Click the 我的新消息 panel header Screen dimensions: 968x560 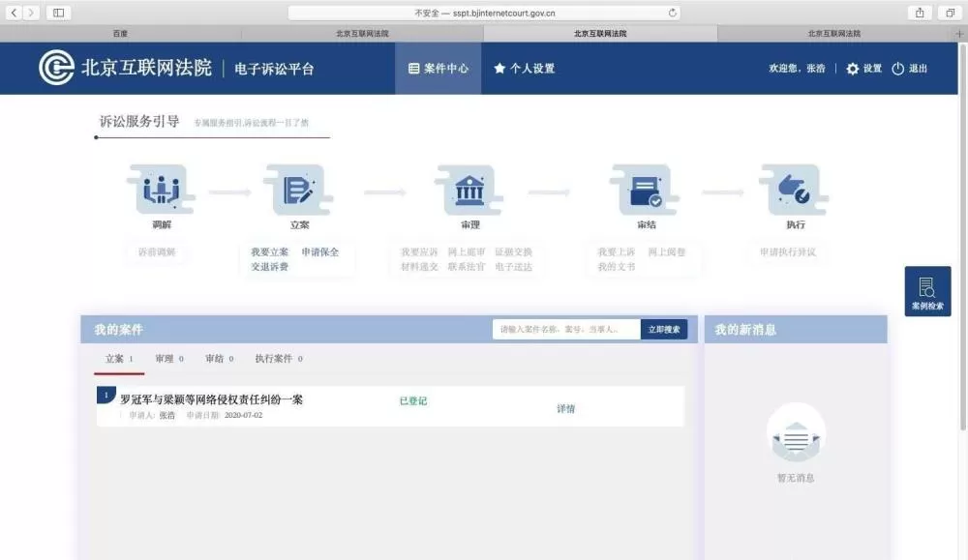(x=796, y=330)
